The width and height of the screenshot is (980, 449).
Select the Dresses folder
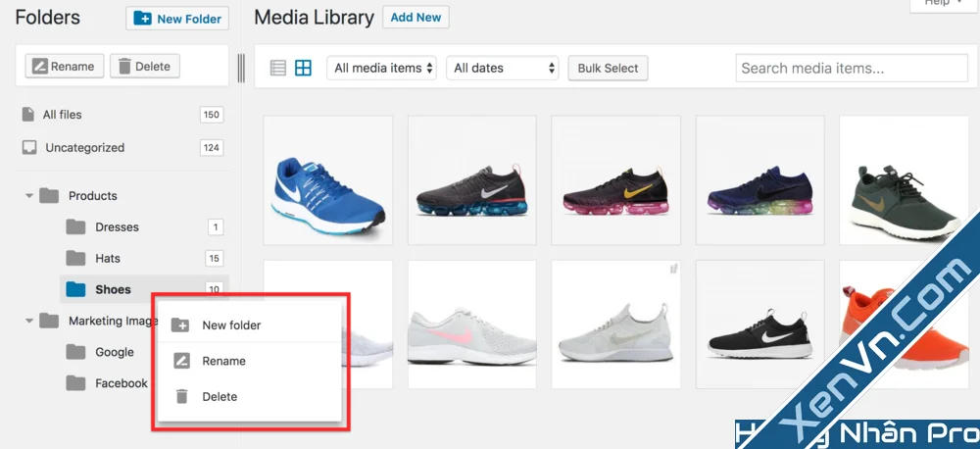117,227
